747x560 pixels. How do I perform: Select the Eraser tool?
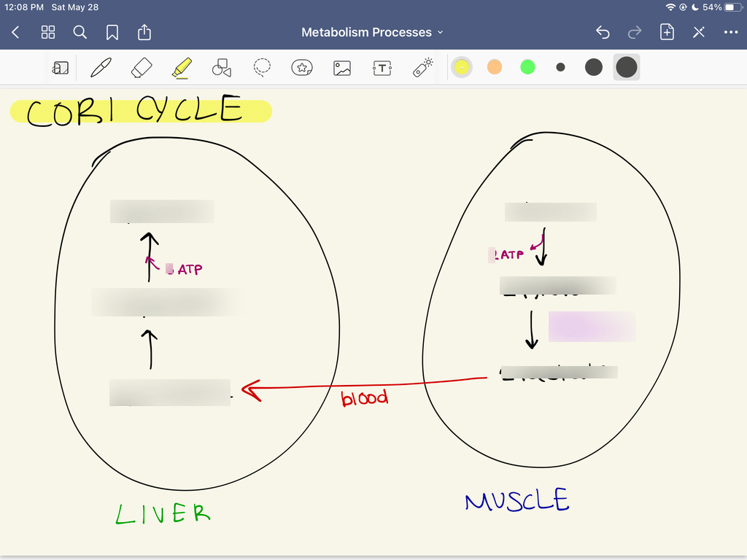coord(141,67)
